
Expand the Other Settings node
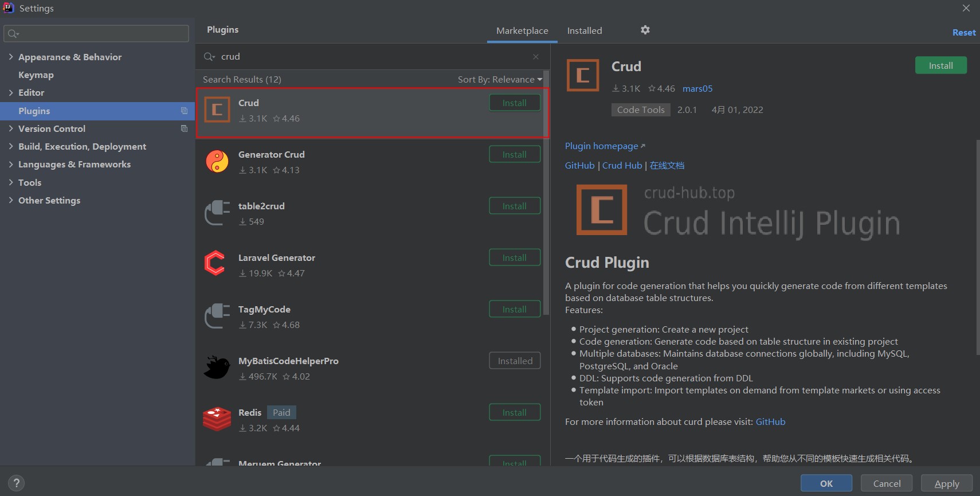11,200
